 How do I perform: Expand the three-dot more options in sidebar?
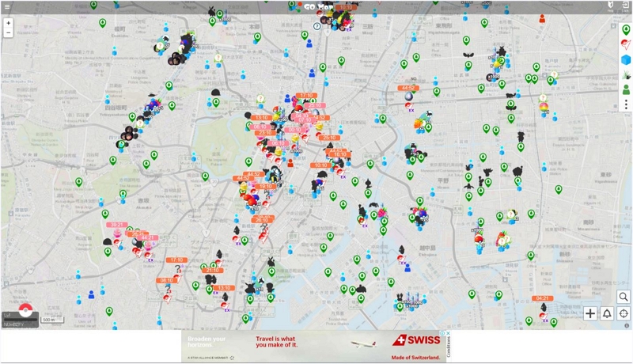[x=626, y=104]
